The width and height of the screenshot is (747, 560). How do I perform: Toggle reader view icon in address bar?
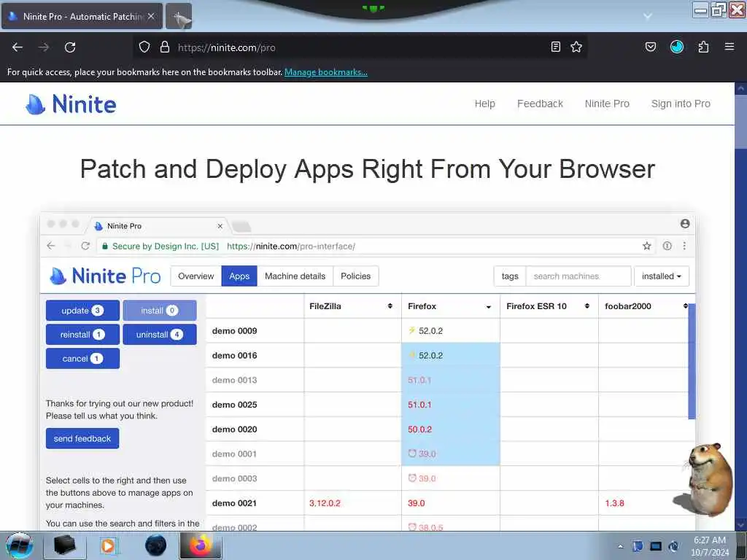(x=555, y=47)
